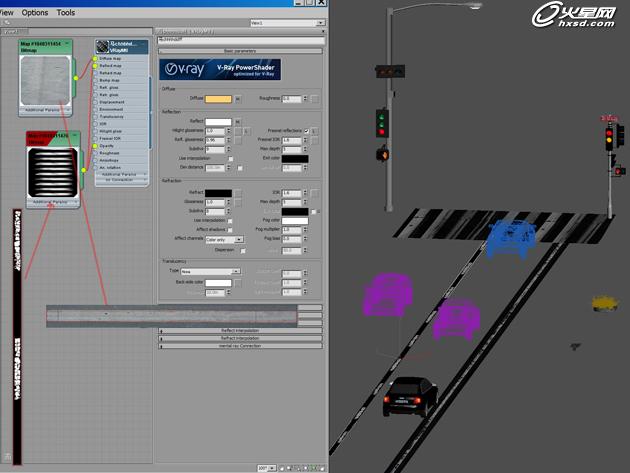Click the Diffuse map input socket

95,59
